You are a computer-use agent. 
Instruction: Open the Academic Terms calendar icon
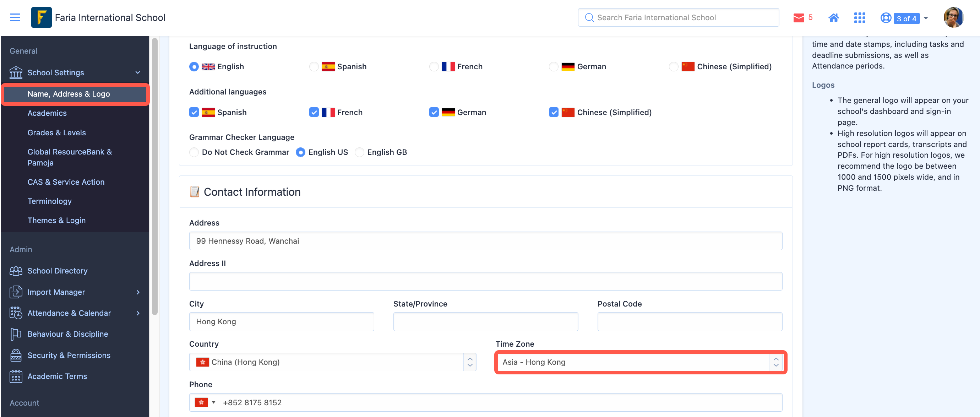point(16,376)
